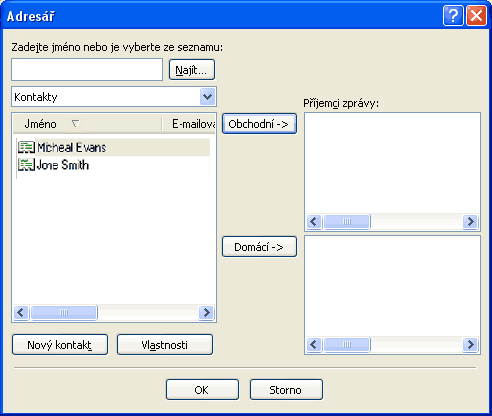Click the Jméno column header
The image size is (492, 416).
(87, 124)
